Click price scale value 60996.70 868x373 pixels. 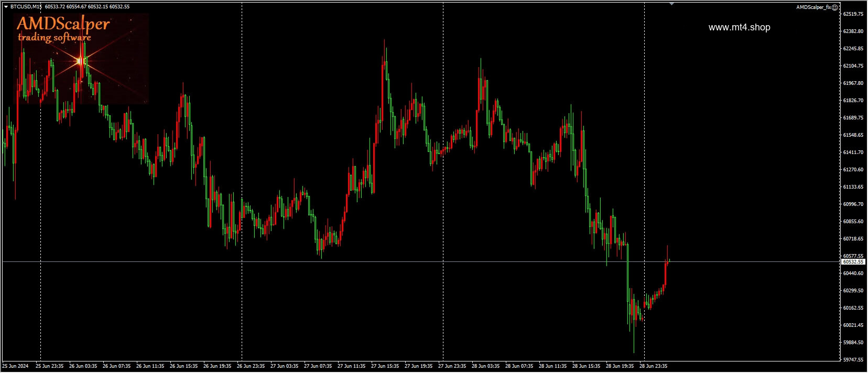pos(853,204)
